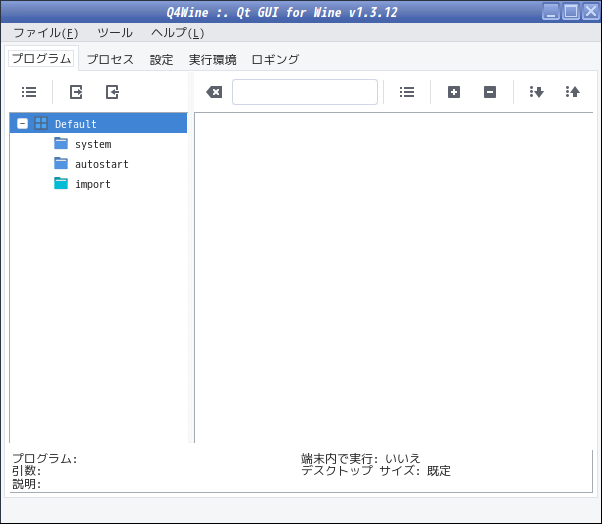Open the system folder

click(x=93, y=144)
